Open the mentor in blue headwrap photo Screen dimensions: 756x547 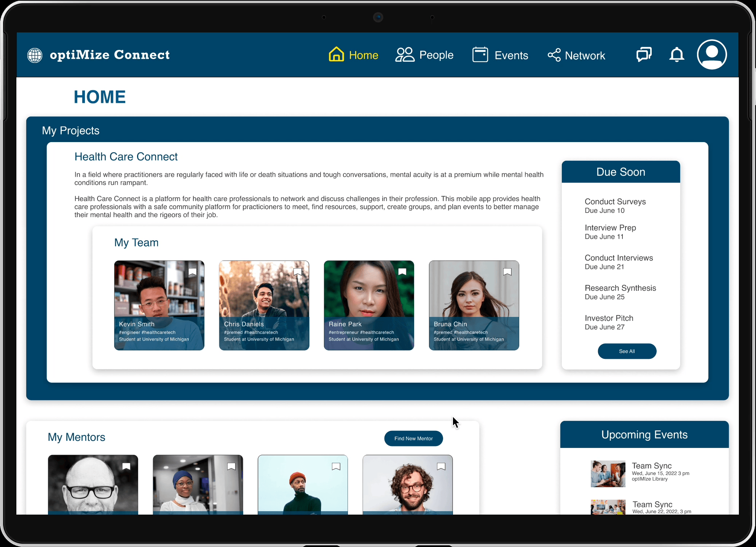tap(198, 484)
